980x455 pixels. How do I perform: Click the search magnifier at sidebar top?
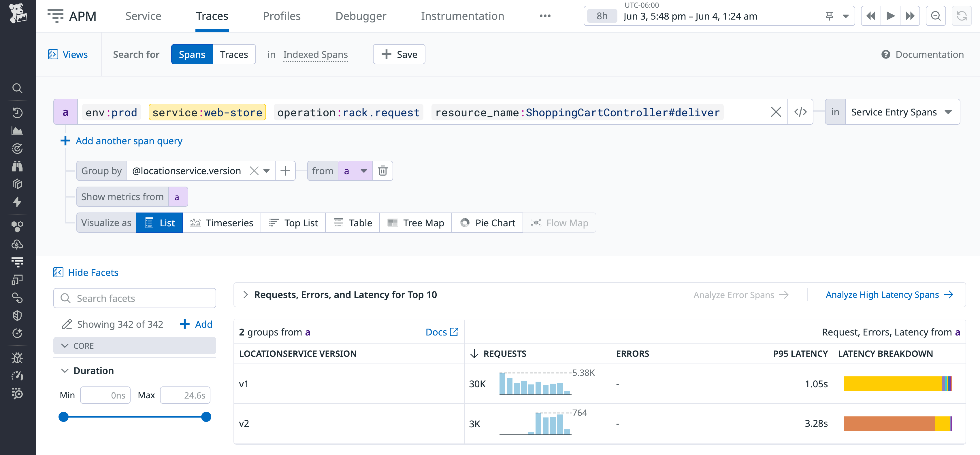point(18,88)
